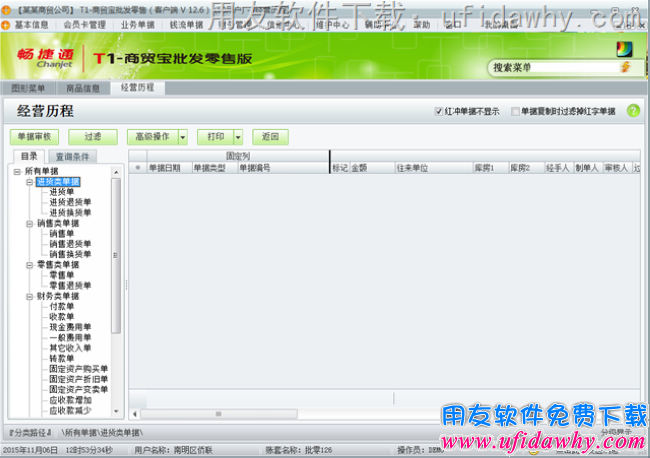Collapse the 所有单据 root tree node
The height and width of the screenshot is (458, 650).
pos(17,171)
